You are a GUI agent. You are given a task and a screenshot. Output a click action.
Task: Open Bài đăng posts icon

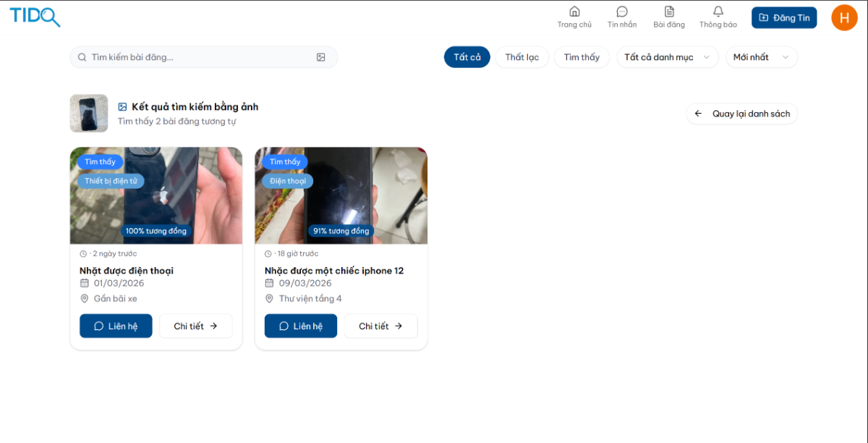click(x=669, y=12)
